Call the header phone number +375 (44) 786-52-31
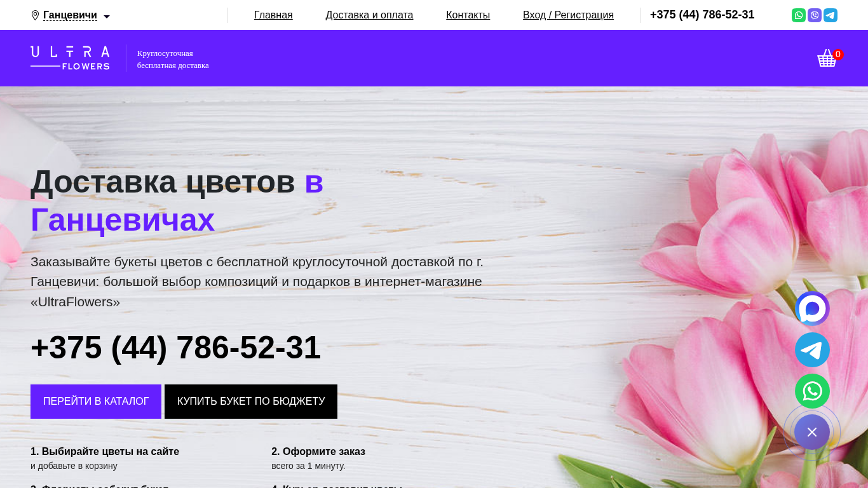The height and width of the screenshot is (488, 868). (x=702, y=15)
